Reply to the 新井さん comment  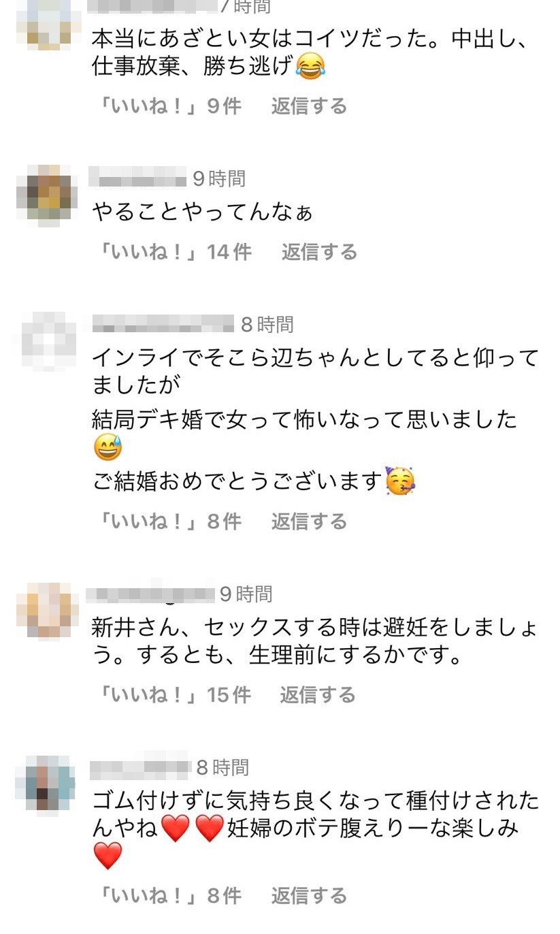pyautogui.click(x=318, y=694)
